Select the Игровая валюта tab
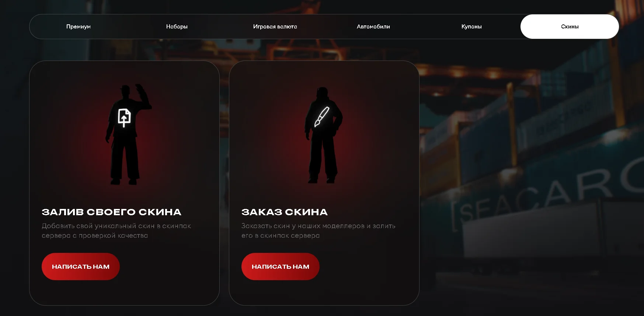Image resolution: width=644 pixels, height=316 pixels. [275, 27]
